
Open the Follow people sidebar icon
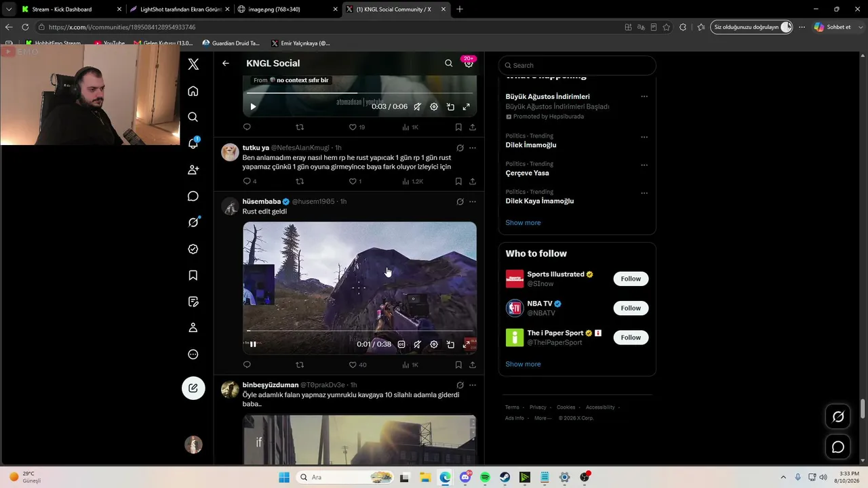[x=193, y=169]
